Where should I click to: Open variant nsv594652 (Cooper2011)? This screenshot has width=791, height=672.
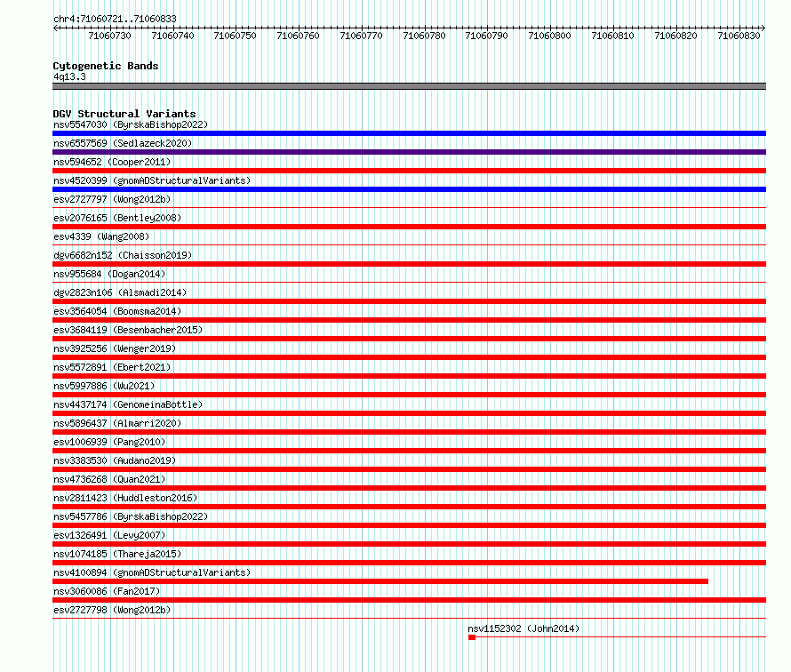coord(112,162)
